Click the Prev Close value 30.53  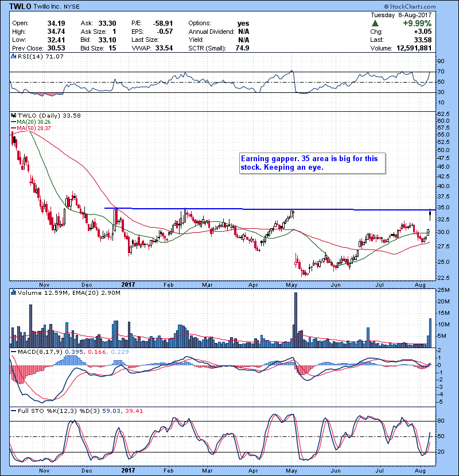(56, 48)
